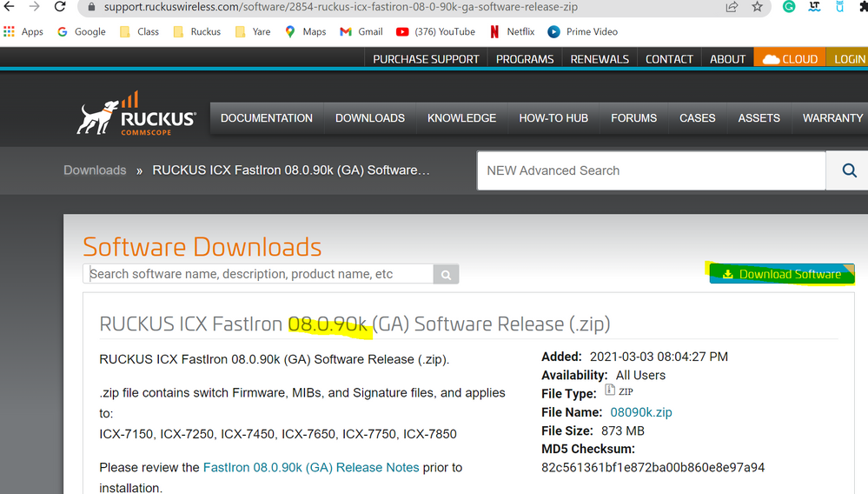Click the 'File Size: 873 MB' text

[x=593, y=431]
